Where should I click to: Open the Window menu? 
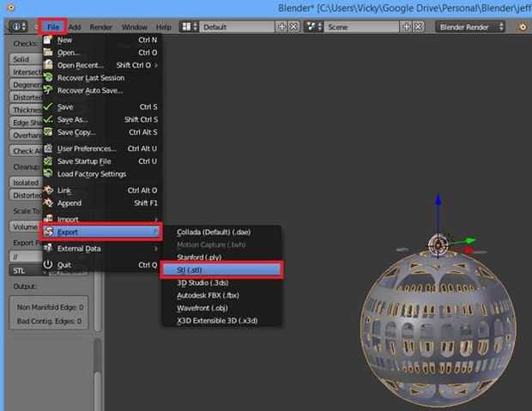135,27
